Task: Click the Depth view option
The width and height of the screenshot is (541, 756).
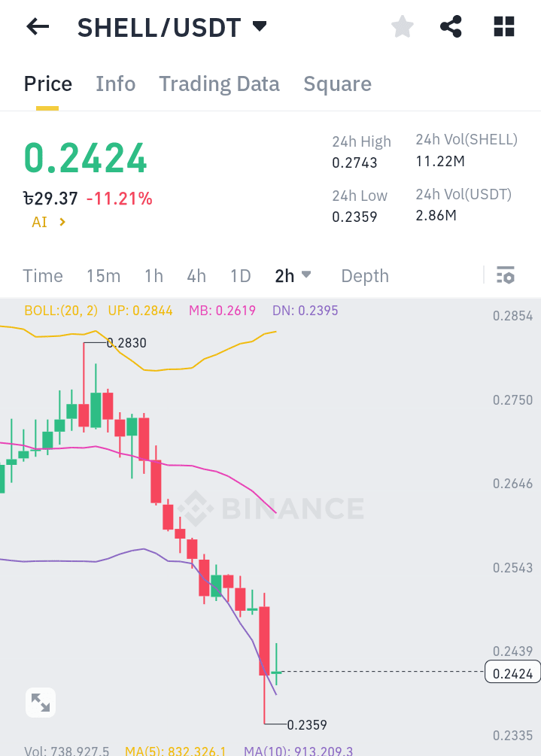Action: (364, 275)
